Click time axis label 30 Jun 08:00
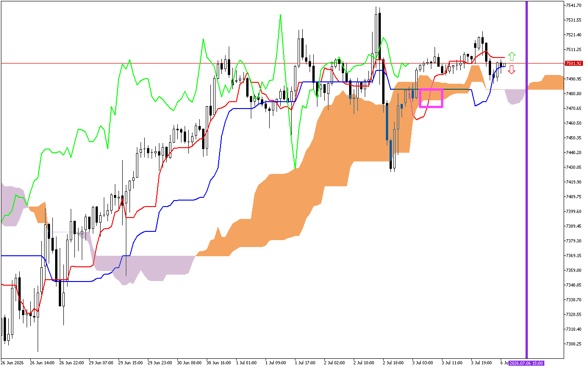 point(189,362)
